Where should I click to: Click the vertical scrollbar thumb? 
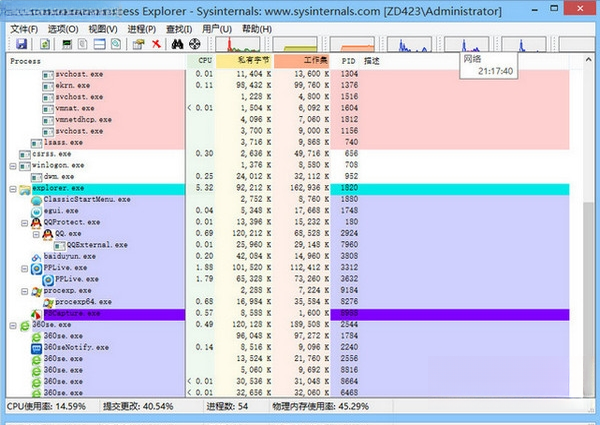589,299
